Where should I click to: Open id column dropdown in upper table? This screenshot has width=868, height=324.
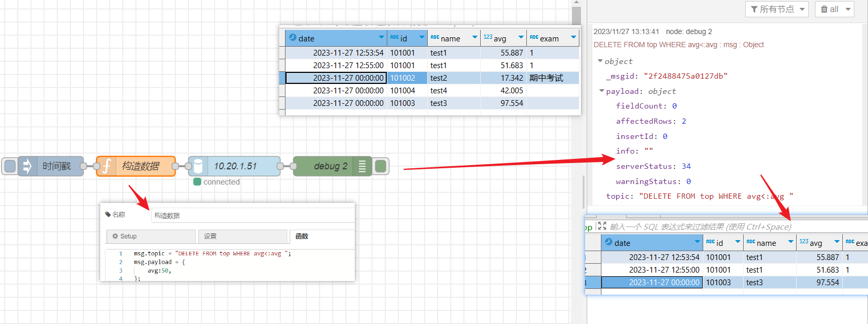tap(422, 37)
